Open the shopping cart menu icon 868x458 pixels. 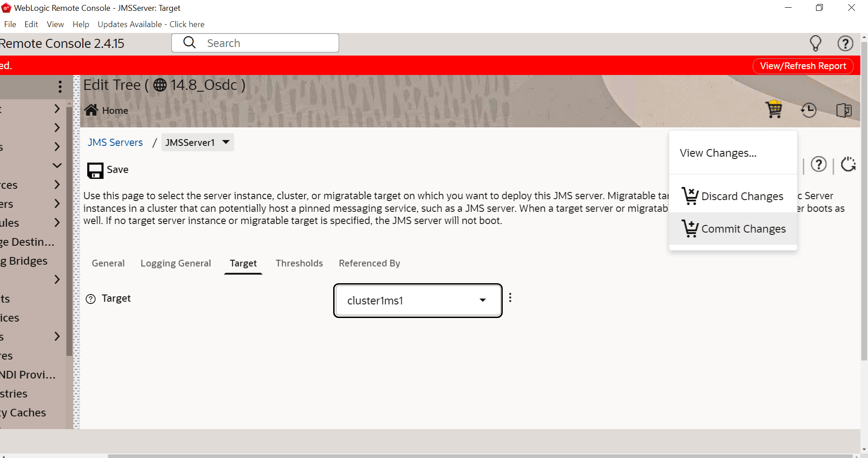tap(774, 109)
